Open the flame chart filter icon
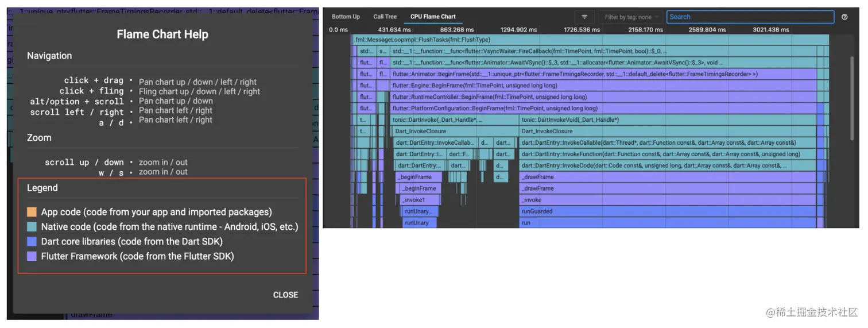The width and height of the screenshot is (868, 328). [584, 17]
